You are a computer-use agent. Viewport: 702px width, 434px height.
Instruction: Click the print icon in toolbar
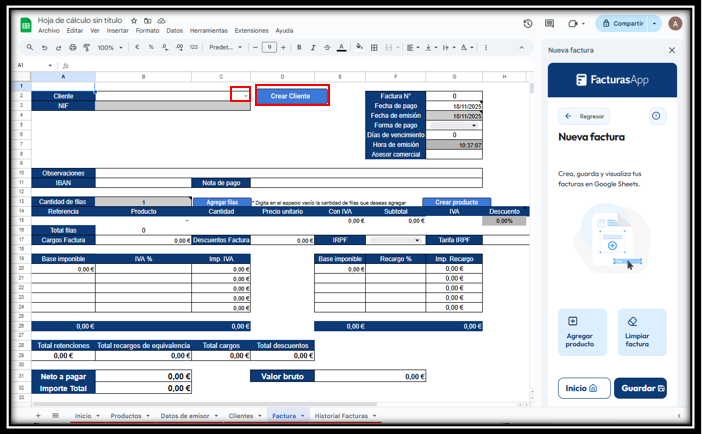(x=73, y=47)
